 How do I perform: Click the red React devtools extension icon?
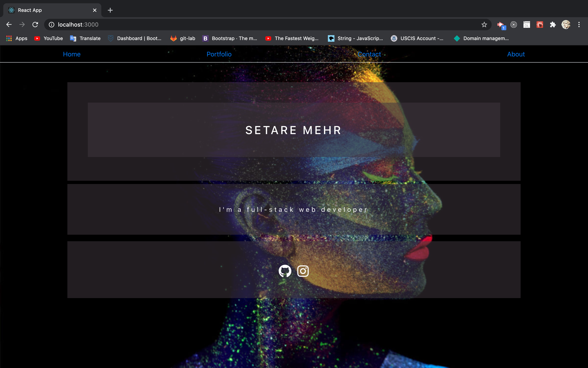point(540,25)
